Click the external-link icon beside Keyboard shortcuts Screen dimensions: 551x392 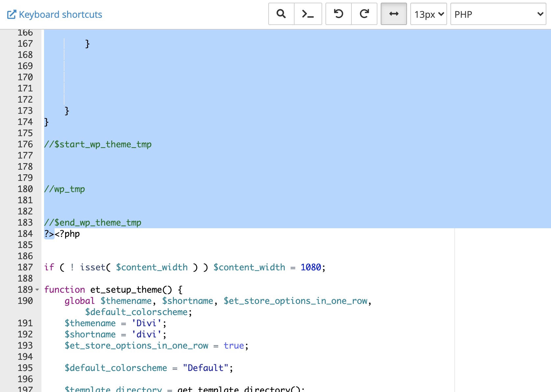click(12, 14)
